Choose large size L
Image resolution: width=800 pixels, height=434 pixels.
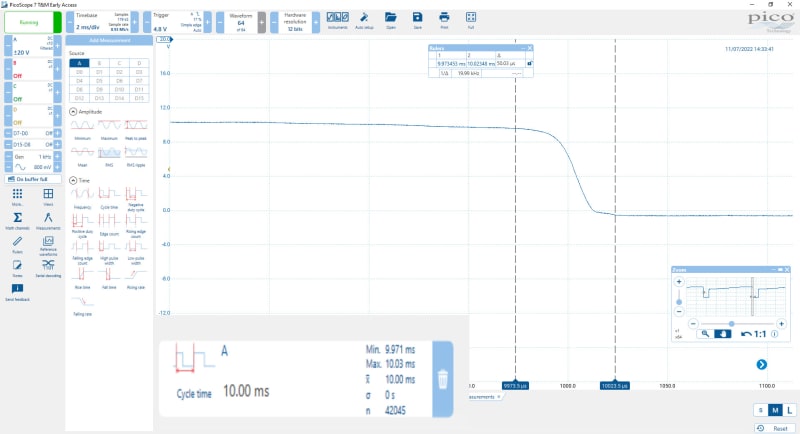(789, 410)
